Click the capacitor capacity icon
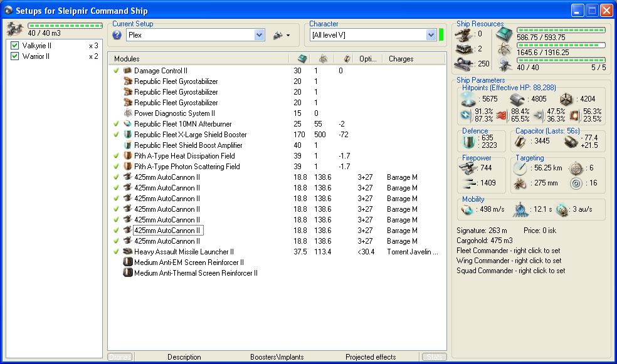617x364 pixels. [520, 141]
